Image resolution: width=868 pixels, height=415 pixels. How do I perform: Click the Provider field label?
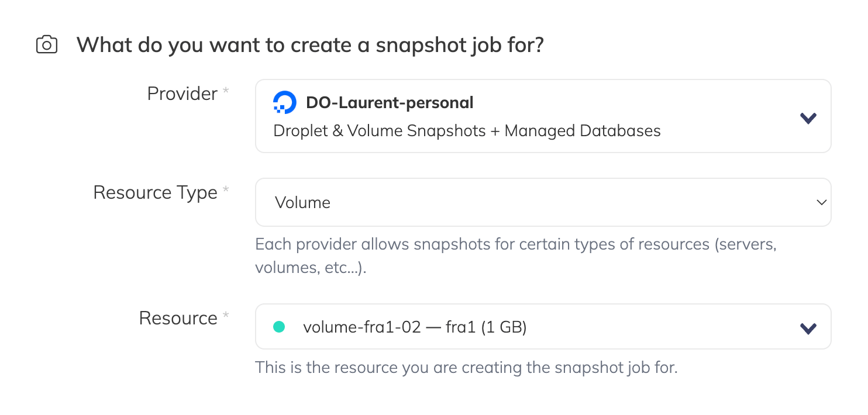pyautogui.click(x=182, y=94)
